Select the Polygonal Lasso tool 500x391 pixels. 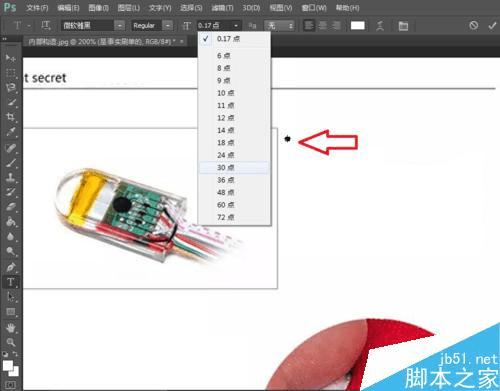(x=10, y=87)
